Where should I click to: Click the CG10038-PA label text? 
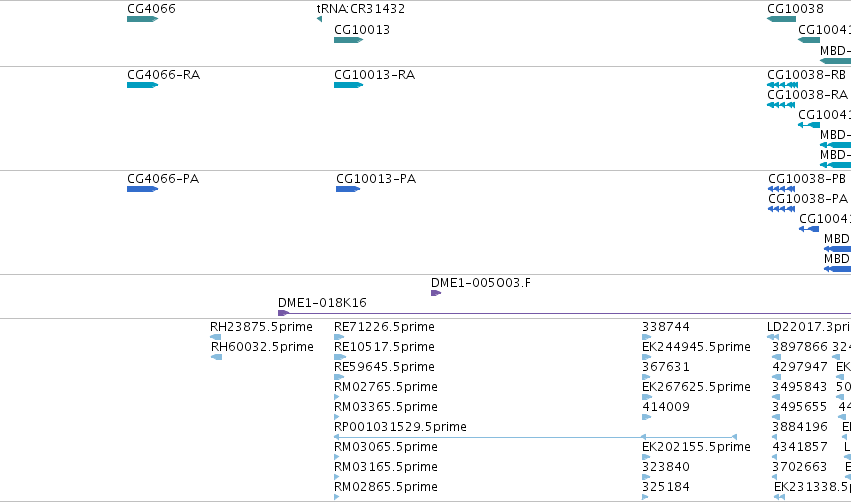[x=808, y=199]
